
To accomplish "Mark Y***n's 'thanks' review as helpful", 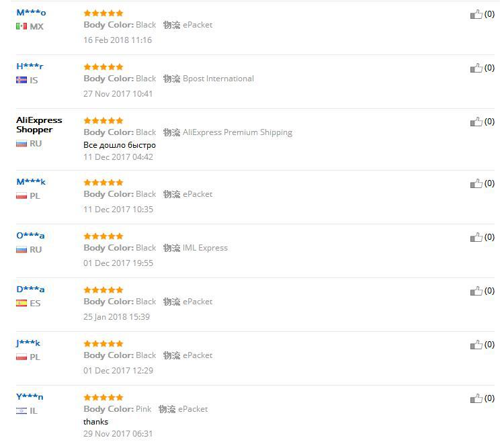I will pyautogui.click(x=476, y=398).
